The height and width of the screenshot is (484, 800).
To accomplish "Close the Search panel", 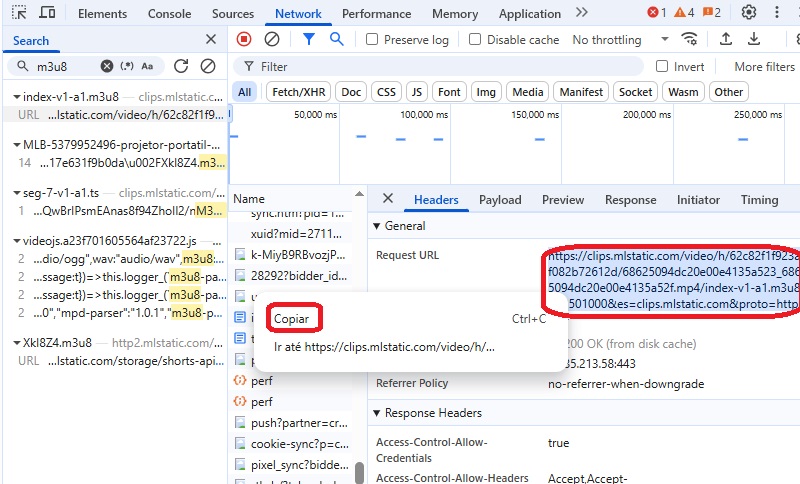I will click(x=211, y=39).
